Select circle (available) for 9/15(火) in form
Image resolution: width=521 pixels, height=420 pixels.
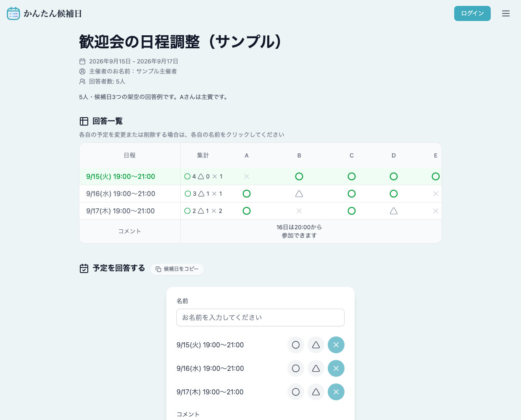(x=296, y=345)
